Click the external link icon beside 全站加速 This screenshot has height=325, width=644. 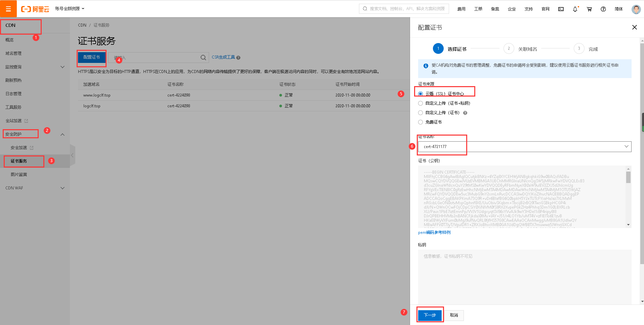coord(26,120)
